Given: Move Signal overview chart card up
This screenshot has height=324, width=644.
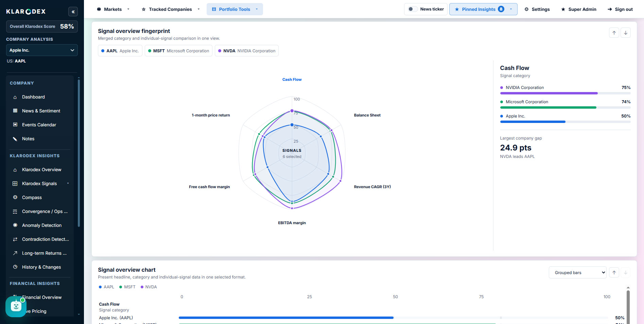Looking at the screenshot, I should click(614, 272).
